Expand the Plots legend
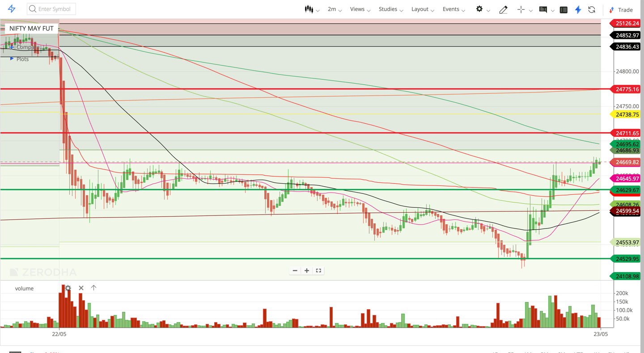Image resolution: width=644 pixels, height=353 pixels. pyautogui.click(x=19, y=59)
